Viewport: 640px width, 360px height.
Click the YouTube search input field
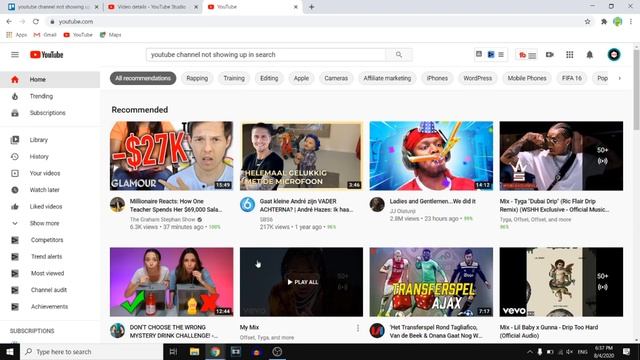[266, 55]
